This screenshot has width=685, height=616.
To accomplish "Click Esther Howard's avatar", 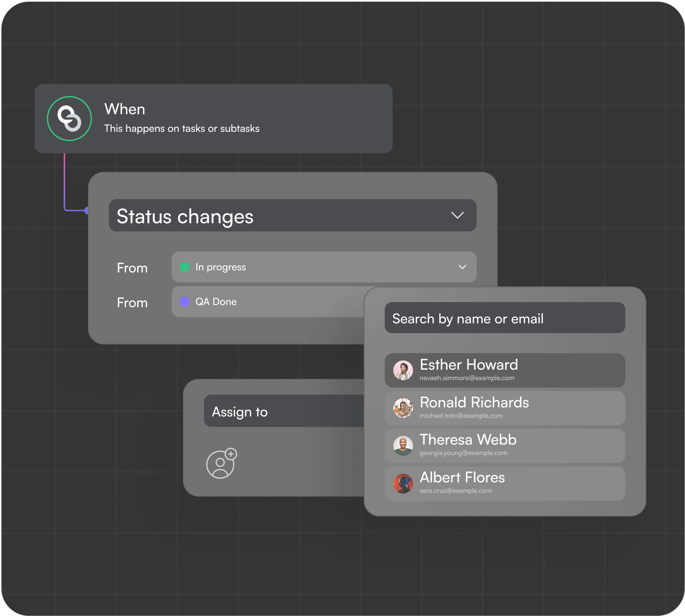I will tap(403, 370).
